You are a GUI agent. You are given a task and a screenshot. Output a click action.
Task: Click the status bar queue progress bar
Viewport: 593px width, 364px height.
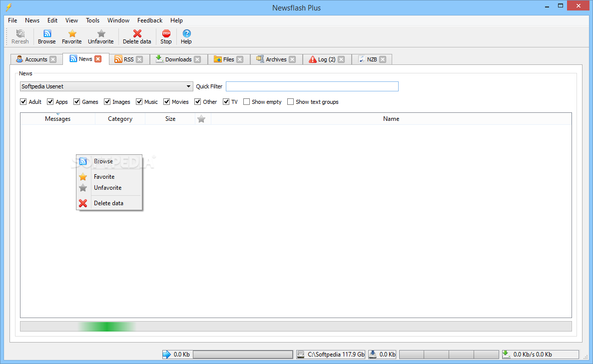[x=243, y=355]
